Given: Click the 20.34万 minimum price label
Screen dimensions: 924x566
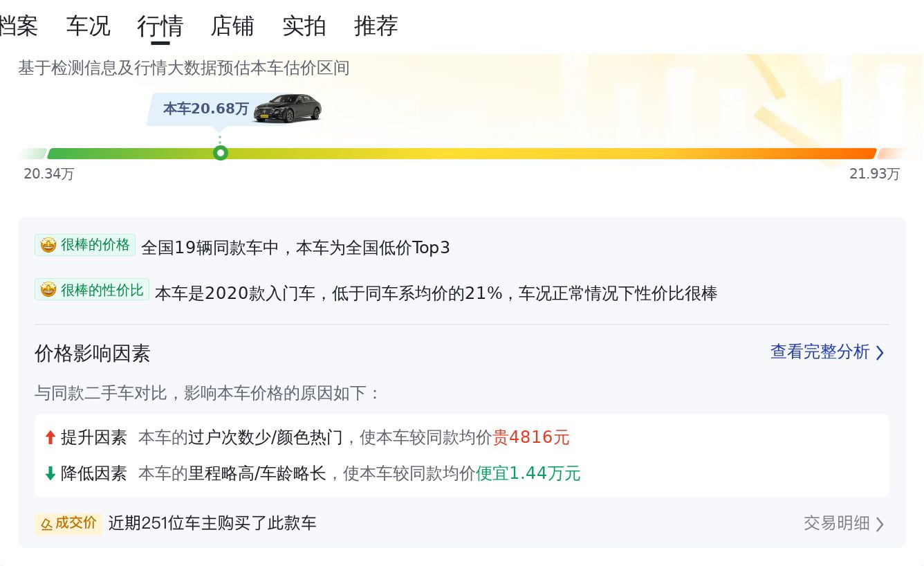Looking at the screenshot, I should click(x=48, y=174).
